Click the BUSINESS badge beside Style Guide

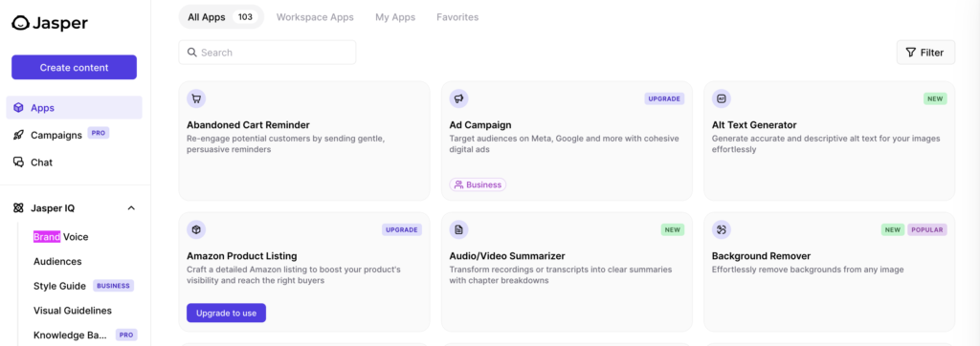114,286
